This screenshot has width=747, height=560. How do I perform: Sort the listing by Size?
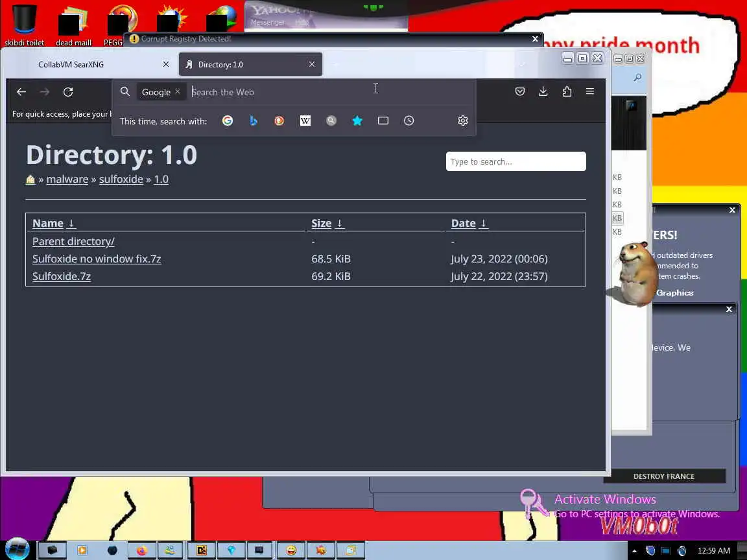[x=322, y=224]
